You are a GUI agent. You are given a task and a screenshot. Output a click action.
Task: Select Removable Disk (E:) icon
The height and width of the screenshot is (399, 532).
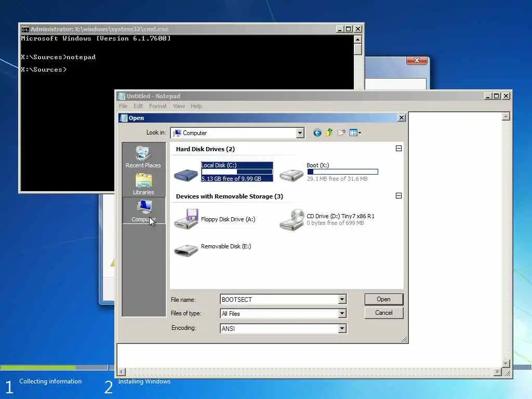[x=186, y=250]
